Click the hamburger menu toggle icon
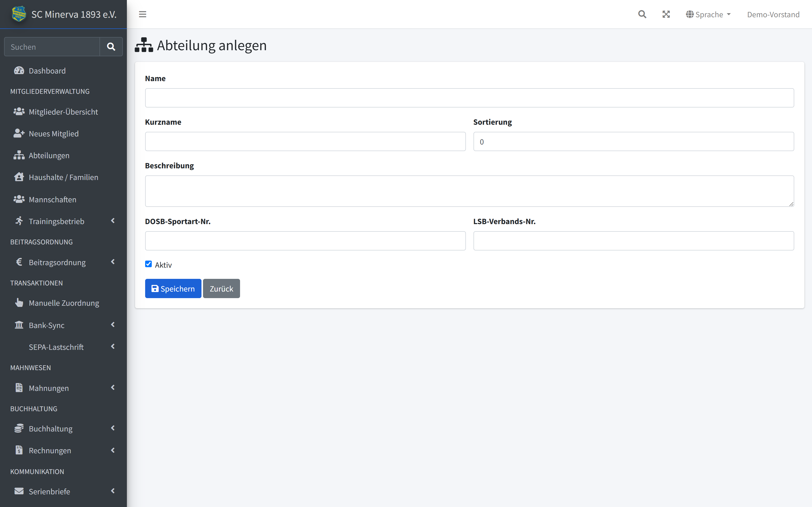This screenshot has width=812, height=507. (x=143, y=14)
